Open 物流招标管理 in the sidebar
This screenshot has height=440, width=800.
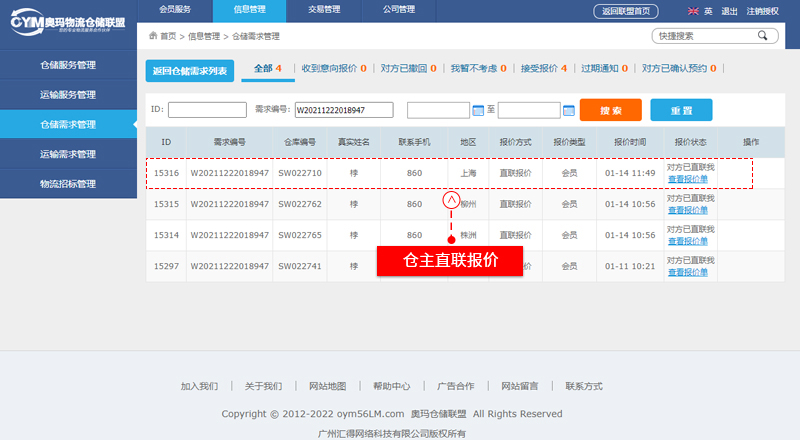point(68,184)
